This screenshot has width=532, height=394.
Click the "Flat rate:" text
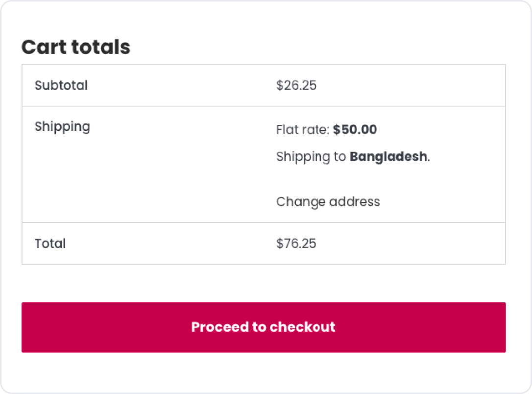(x=303, y=130)
